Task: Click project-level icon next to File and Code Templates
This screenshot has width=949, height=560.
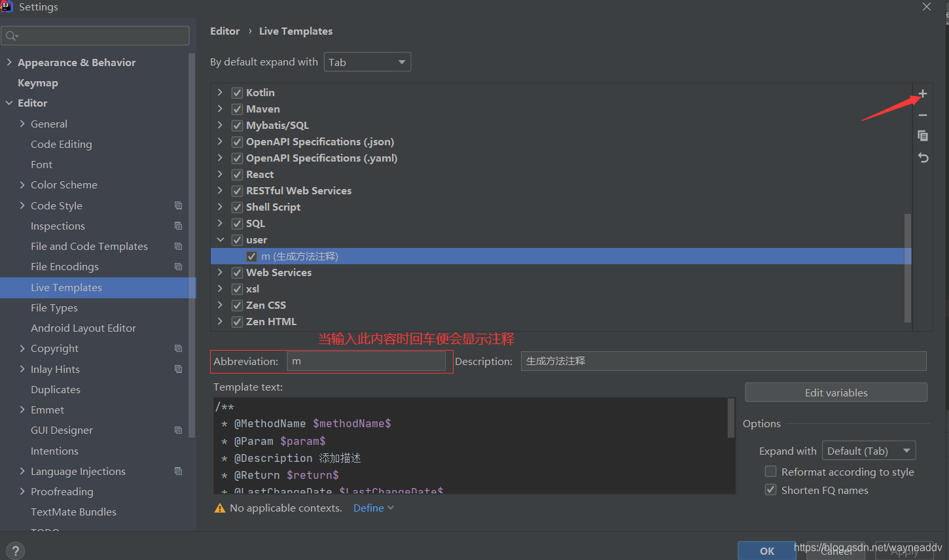Action: (x=178, y=246)
